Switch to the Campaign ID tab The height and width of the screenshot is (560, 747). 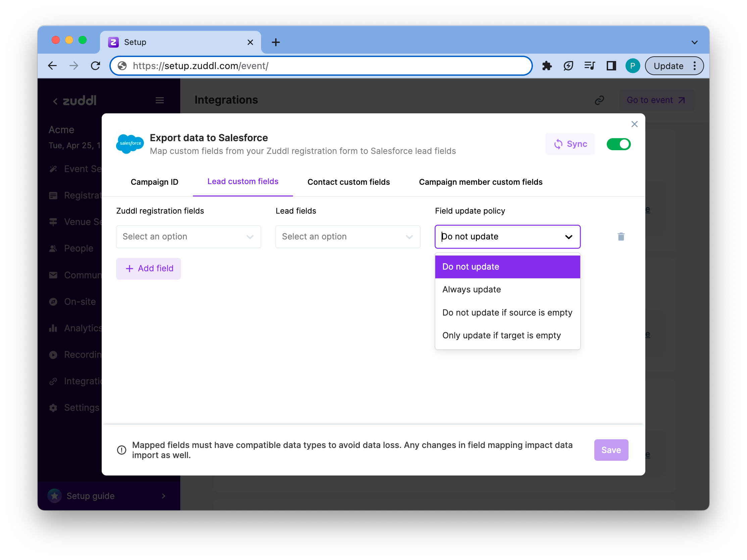tap(154, 181)
